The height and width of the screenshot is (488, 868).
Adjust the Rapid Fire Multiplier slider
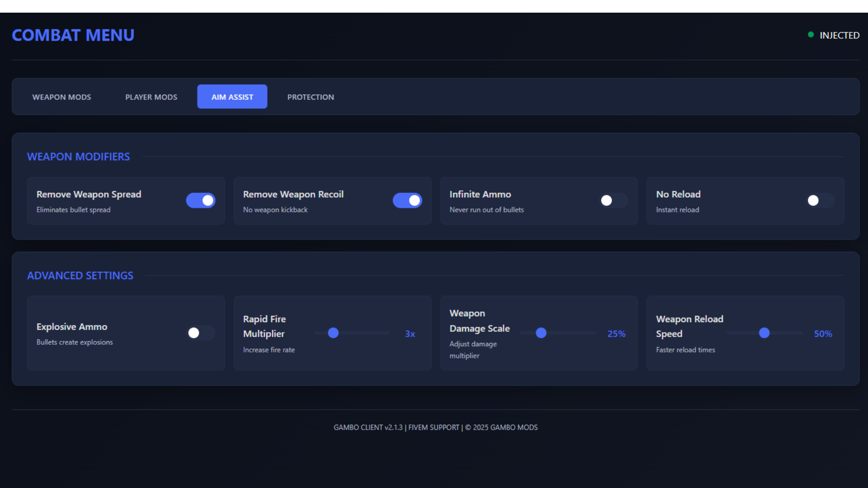click(x=333, y=333)
